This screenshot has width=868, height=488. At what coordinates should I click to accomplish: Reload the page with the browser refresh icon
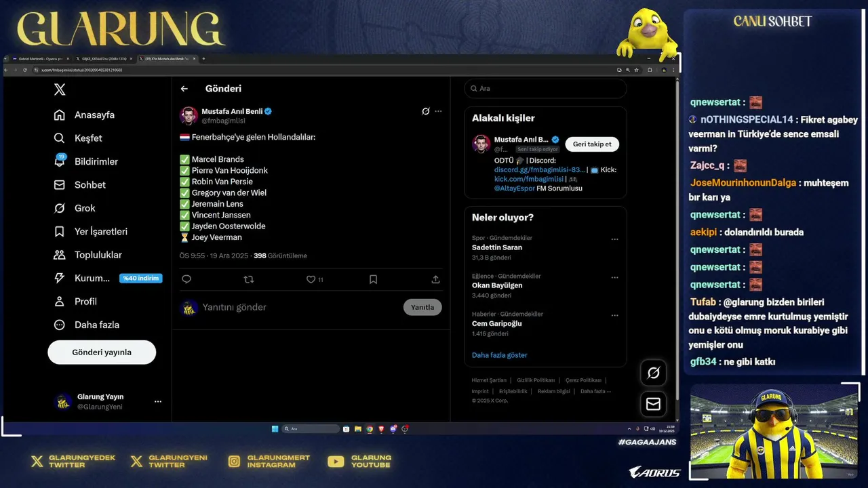pyautogui.click(x=24, y=70)
